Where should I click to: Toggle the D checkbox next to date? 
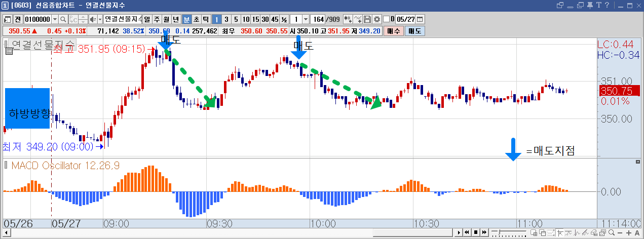coord(387,19)
